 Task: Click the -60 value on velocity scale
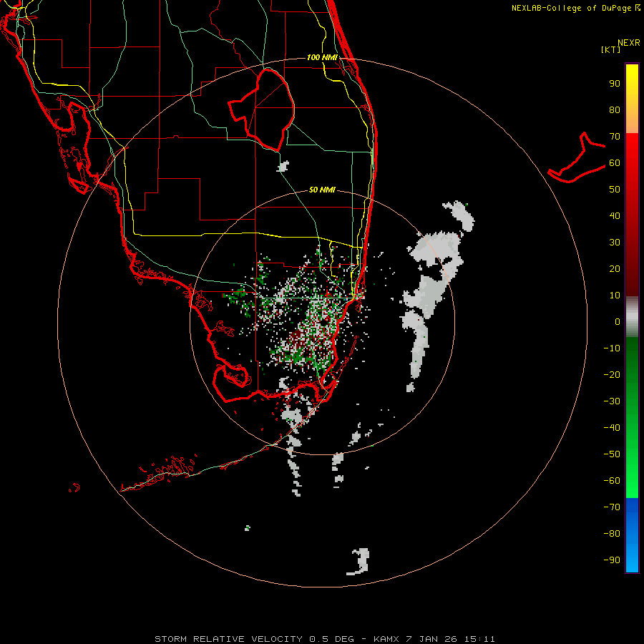point(612,481)
